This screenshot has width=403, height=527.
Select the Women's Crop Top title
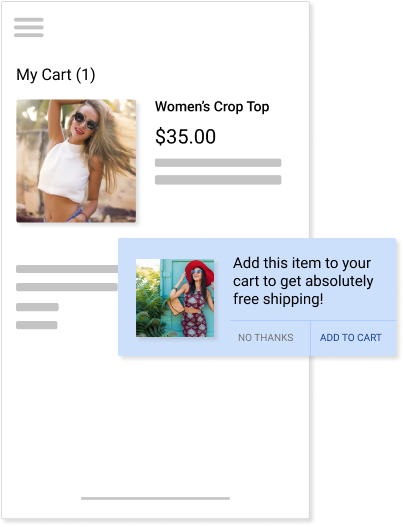(212, 107)
